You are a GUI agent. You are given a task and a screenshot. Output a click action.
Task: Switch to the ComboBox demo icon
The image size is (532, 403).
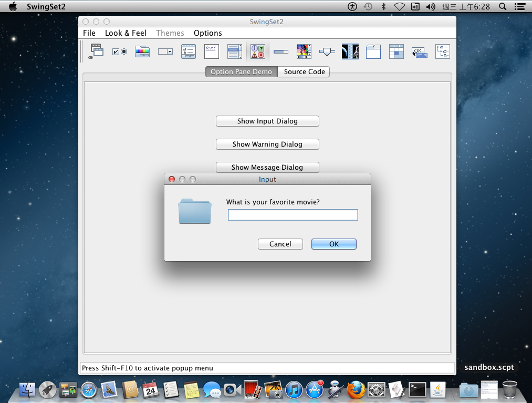(x=165, y=51)
